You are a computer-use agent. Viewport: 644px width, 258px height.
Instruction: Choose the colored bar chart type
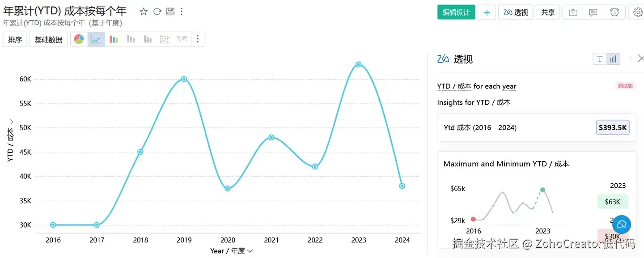[114, 39]
